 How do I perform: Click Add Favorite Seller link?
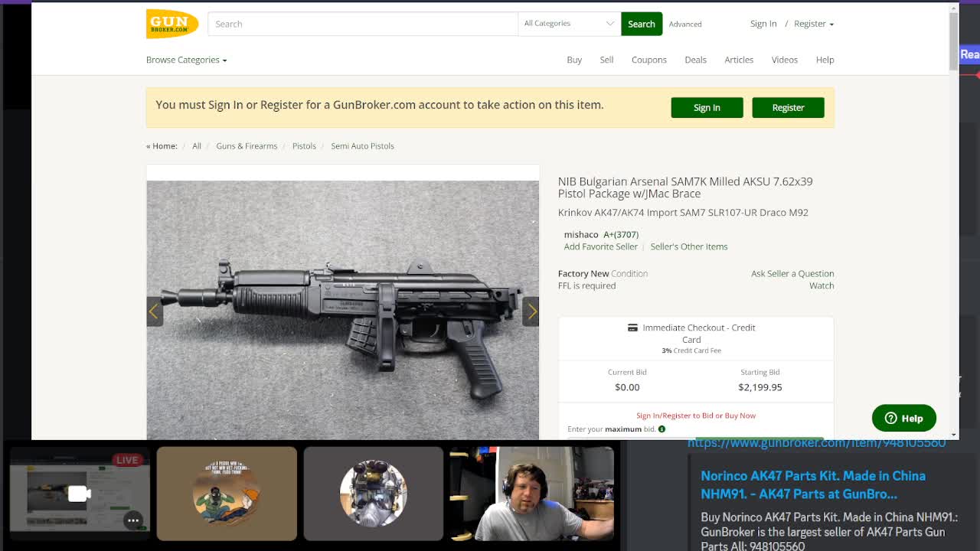coord(601,246)
